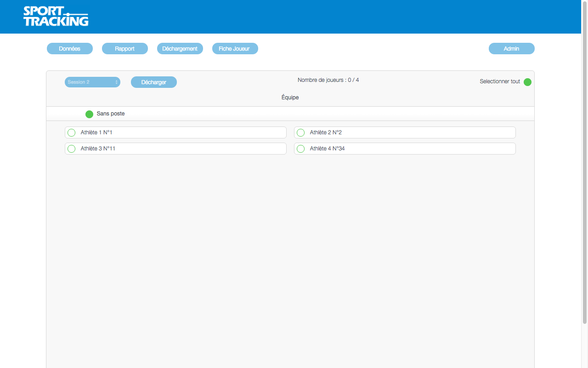Click the Sport Tracking logo
This screenshot has width=588, height=368.
pyautogui.click(x=56, y=17)
